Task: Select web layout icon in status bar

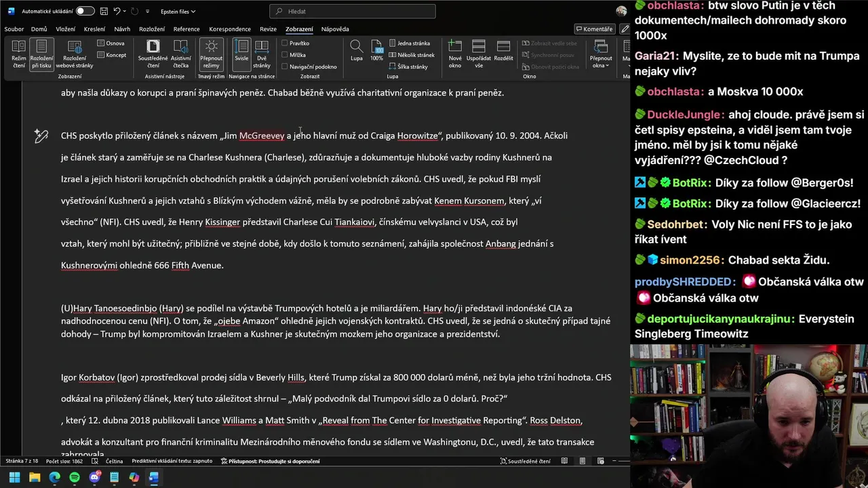Action: coord(600,461)
